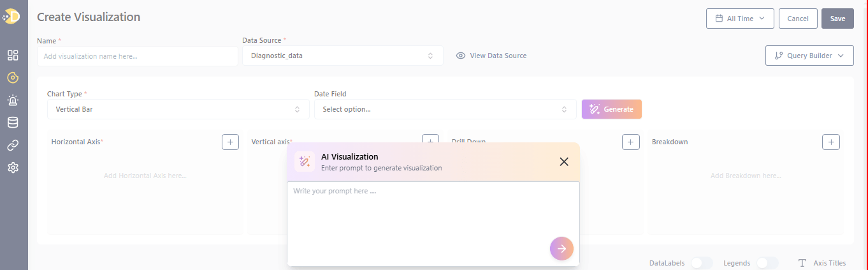Open the All Time date range dropdown
Image resolution: width=868 pixels, height=270 pixels.
739,19
